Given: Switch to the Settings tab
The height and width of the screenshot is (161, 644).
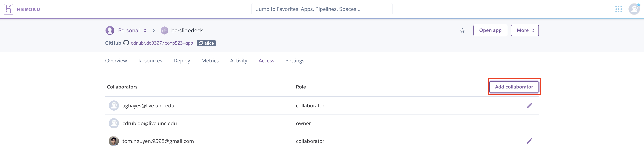Looking at the screenshot, I should coord(295,61).
